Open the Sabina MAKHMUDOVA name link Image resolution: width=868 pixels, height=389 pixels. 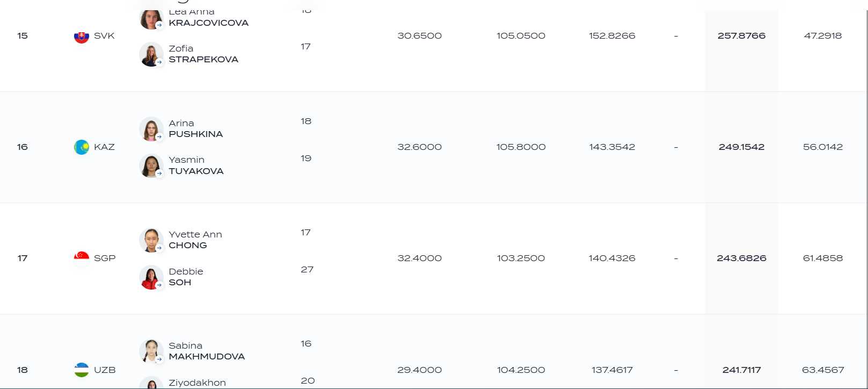point(207,351)
